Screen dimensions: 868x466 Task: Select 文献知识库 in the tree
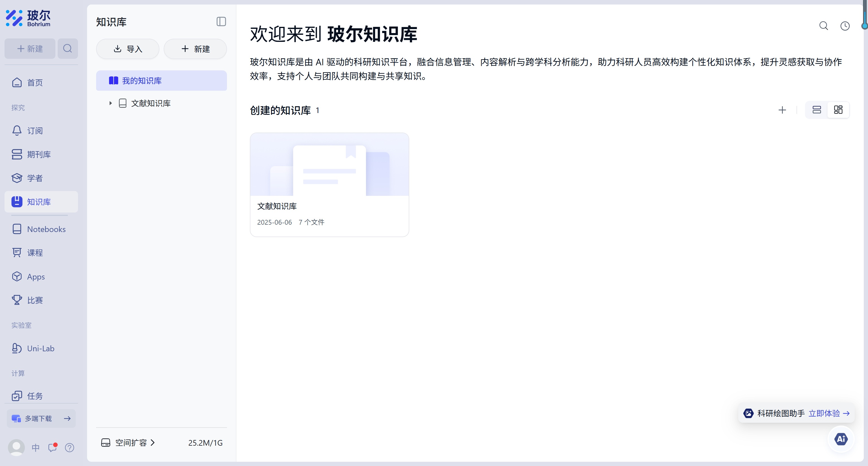(x=151, y=103)
